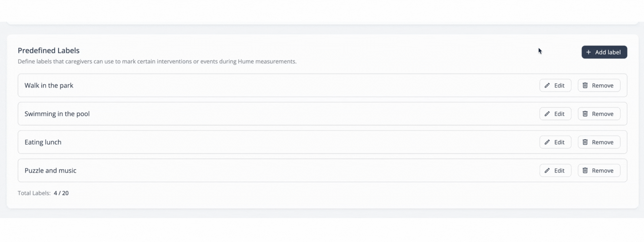Click the Total Labels caption

tap(34, 193)
